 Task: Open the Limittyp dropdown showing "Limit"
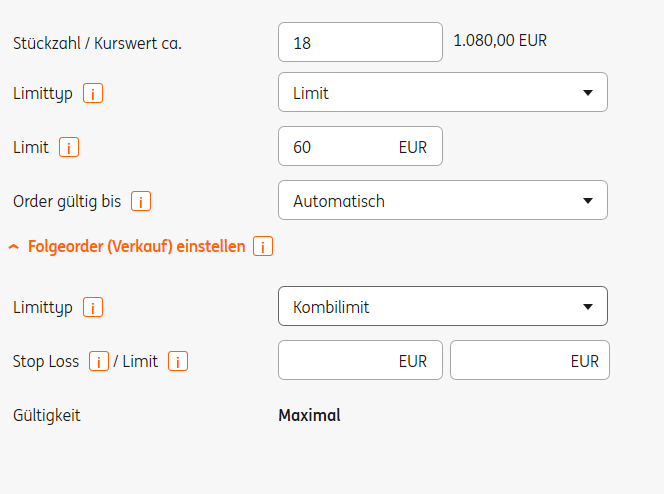tap(442, 93)
